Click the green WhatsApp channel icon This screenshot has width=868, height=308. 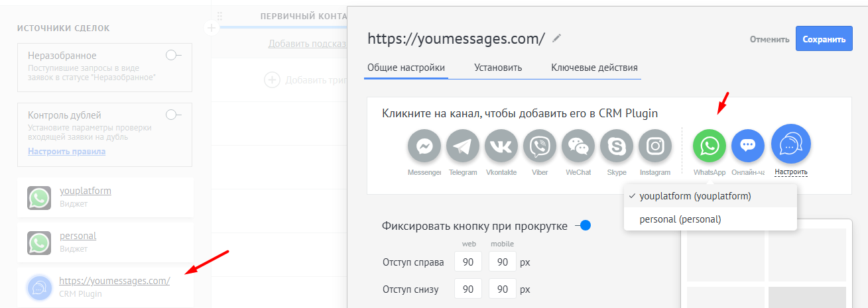[710, 145]
